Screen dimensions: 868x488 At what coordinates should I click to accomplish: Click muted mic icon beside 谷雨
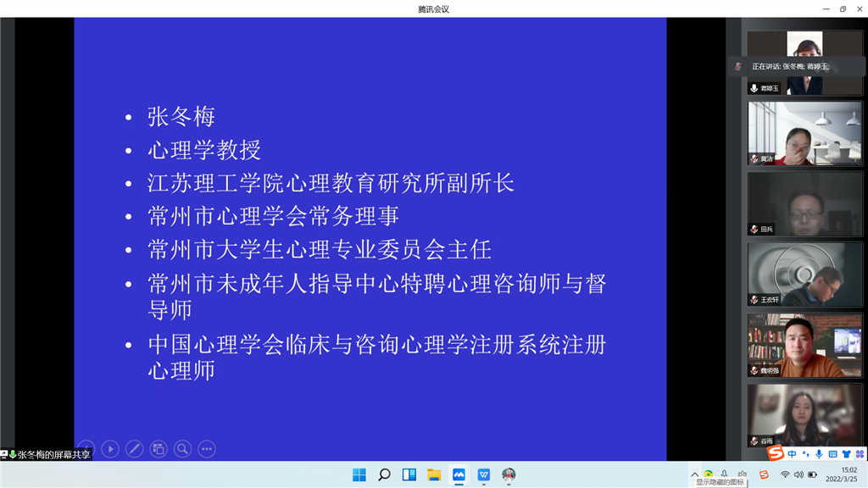[x=754, y=441]
